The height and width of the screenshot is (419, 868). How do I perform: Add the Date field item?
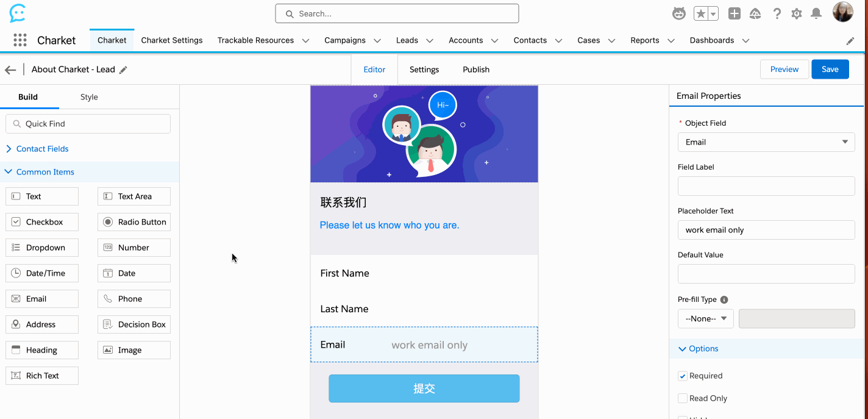click(134, 273)
